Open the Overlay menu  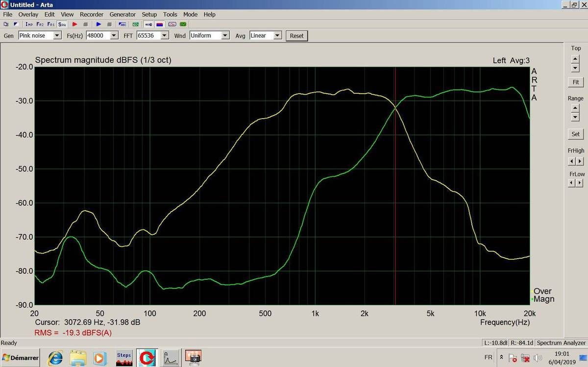(x=28, y=14)
